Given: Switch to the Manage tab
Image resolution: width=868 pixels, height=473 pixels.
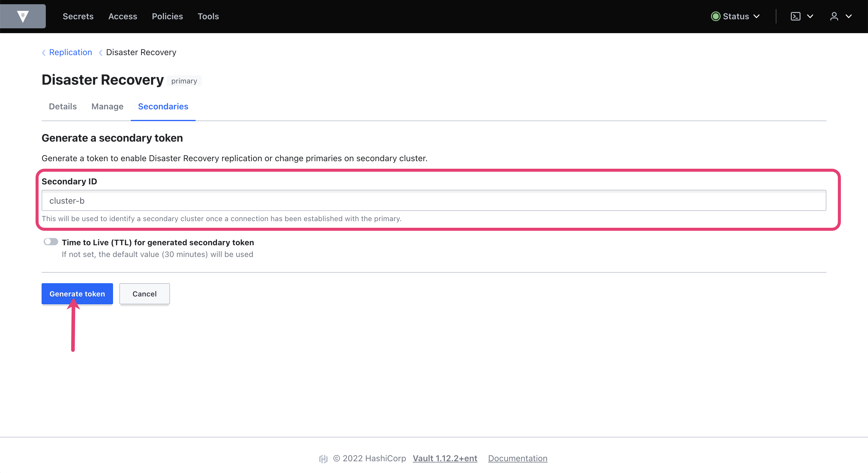Looking at the screenshot, I should [x=107, y=106].
